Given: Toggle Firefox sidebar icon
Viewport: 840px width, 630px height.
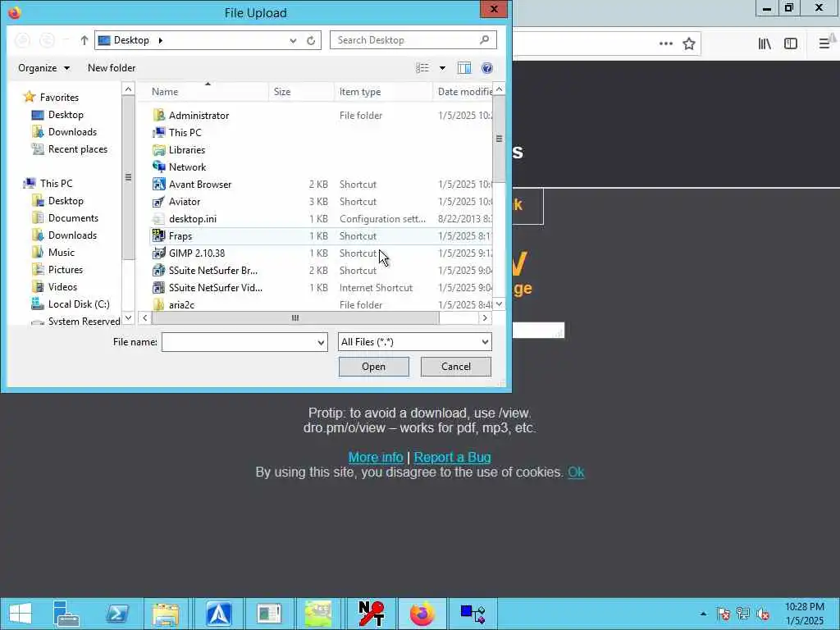Looking at the screenshot, I should point(791,44).
